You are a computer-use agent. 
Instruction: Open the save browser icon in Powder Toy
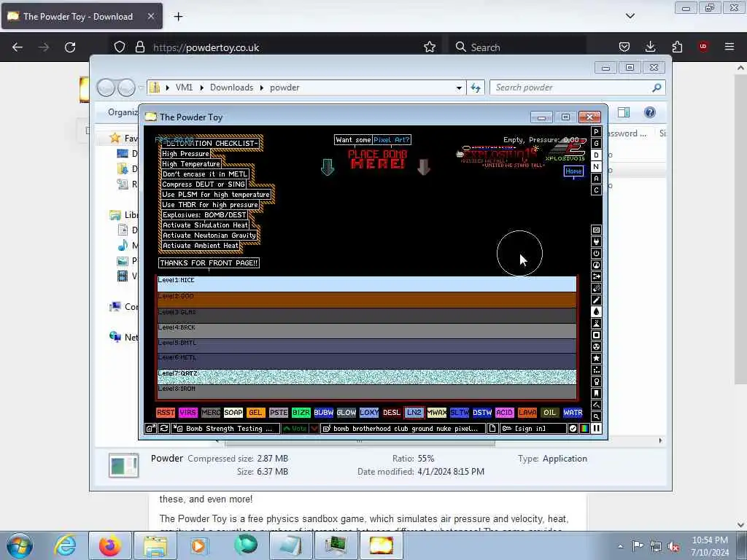click(150, 429)
